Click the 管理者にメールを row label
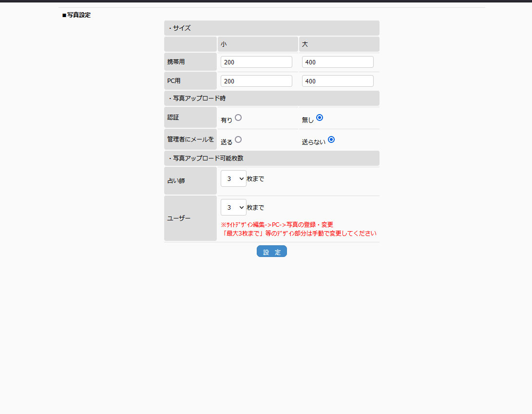532x414 pixels. 190,139
